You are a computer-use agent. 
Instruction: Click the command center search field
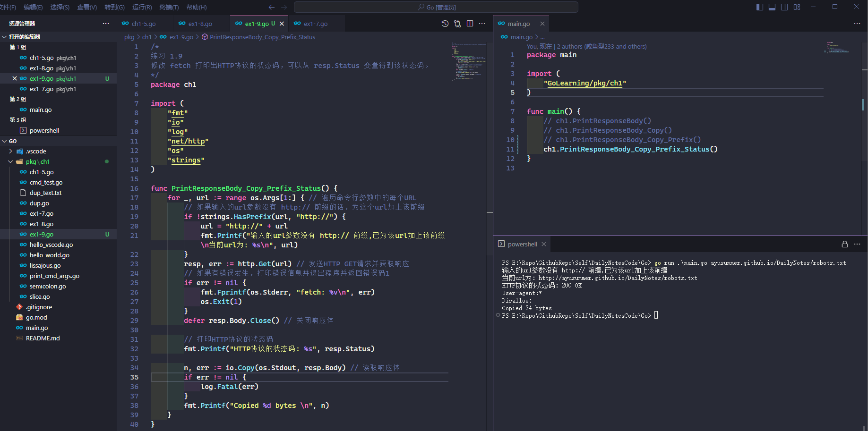(x=436, y=7)
